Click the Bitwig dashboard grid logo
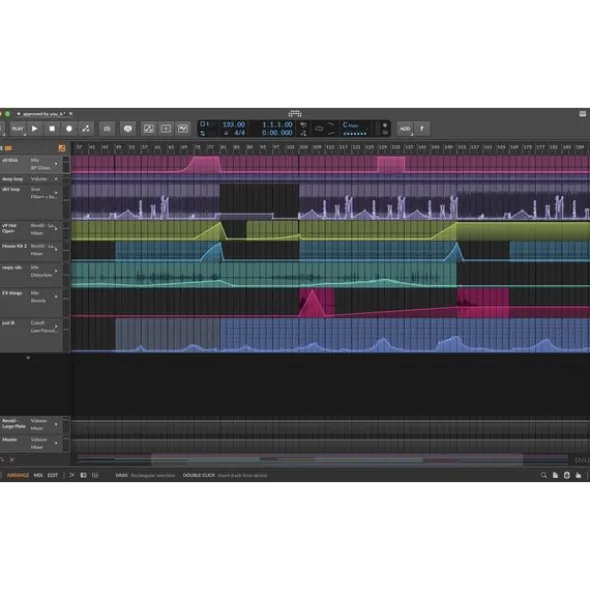This screenshot has height=591, width=590. [295, 113]
